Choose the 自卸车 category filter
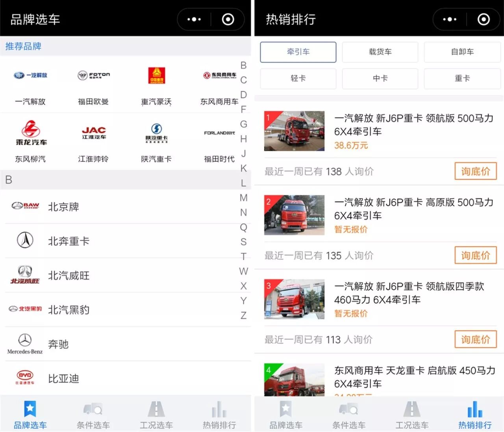 coord(462,52)
